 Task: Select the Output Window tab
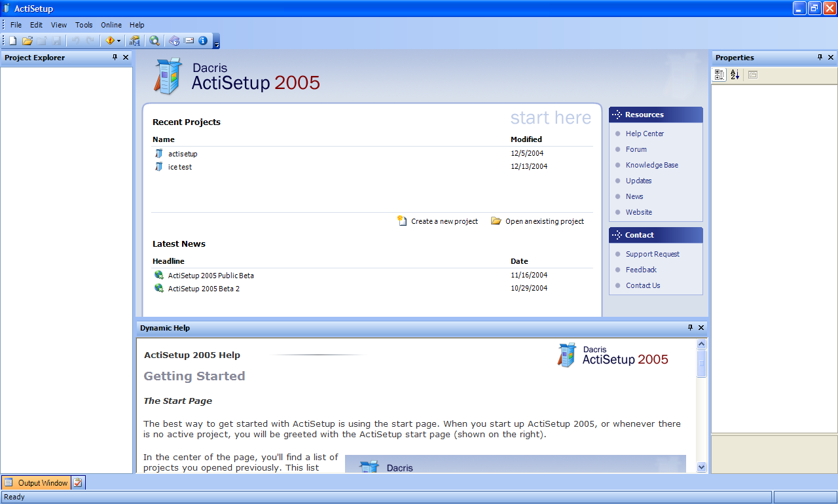click(x=36, y=483)
